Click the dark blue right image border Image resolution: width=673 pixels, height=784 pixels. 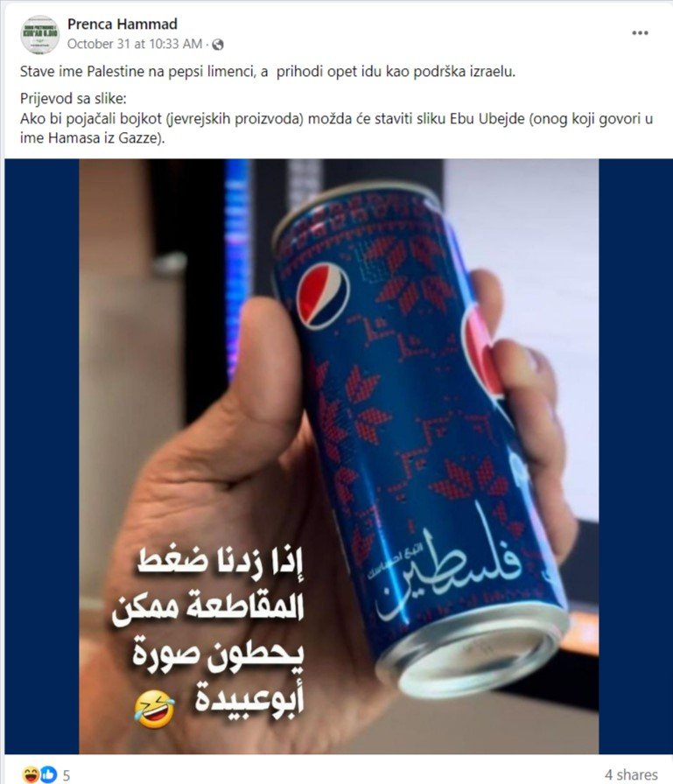635,456
